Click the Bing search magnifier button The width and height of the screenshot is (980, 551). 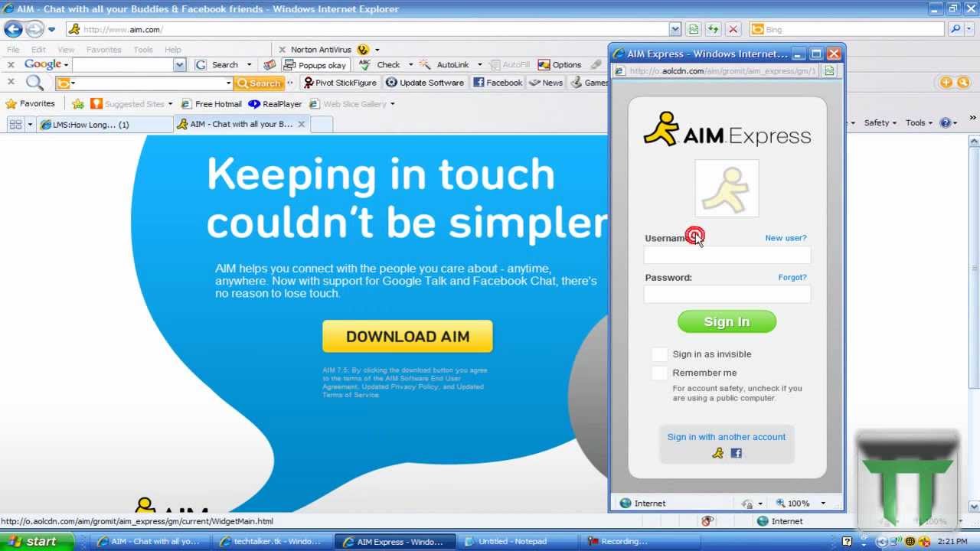pos(955,29)
